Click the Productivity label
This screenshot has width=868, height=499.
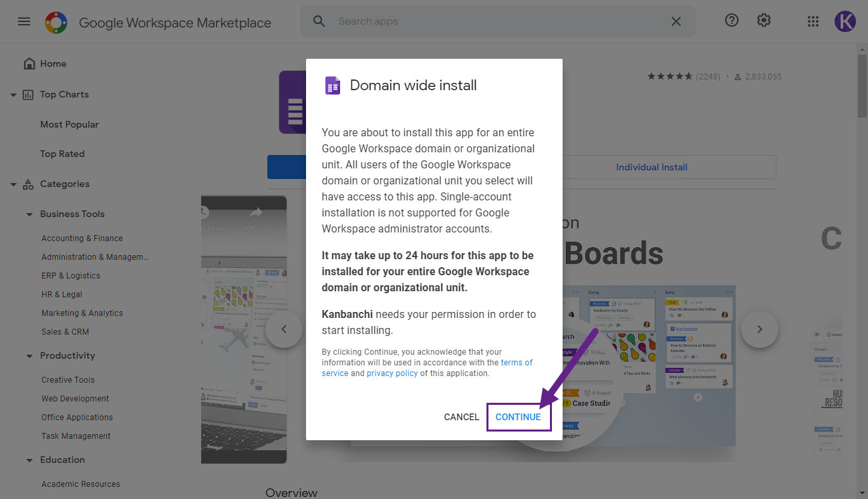click(67, 356)
